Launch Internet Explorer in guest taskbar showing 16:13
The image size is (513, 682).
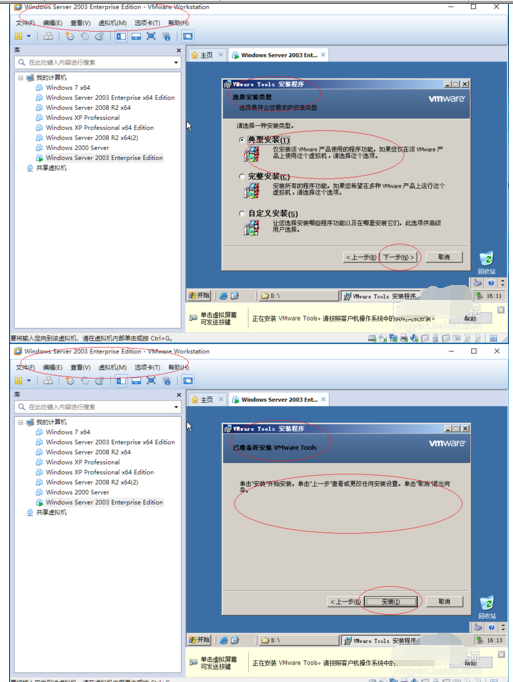coord(223,640)
